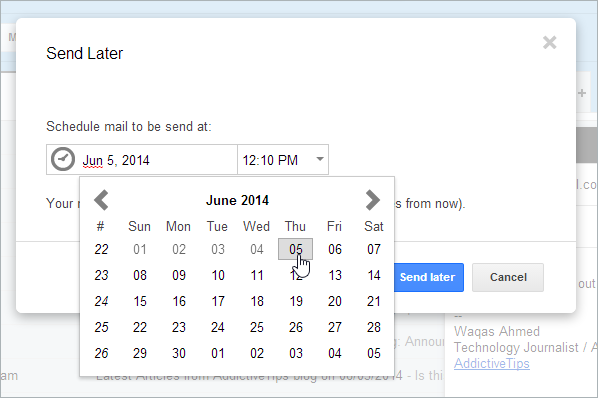This screenshot has height=398, width=598.
Task: Click the plus icon behind the dialog
Action: [582, 93]
